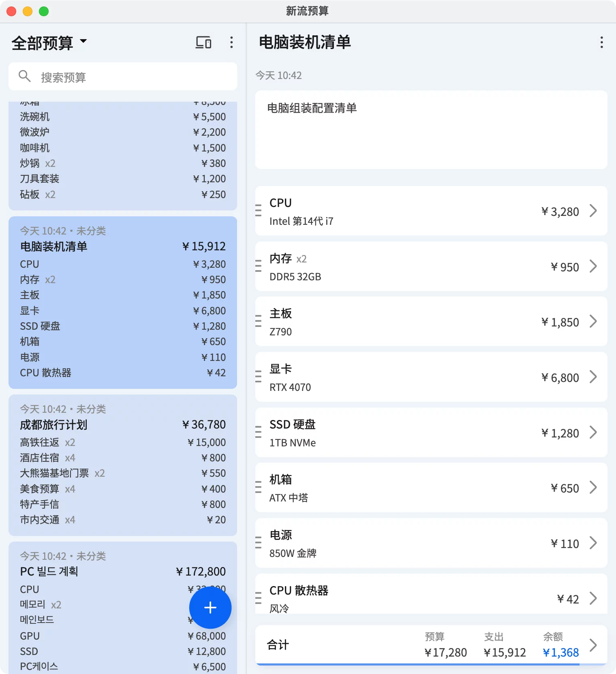
Task: Grab the drag handle of the 显卡 item
Action: coord(259,377)
